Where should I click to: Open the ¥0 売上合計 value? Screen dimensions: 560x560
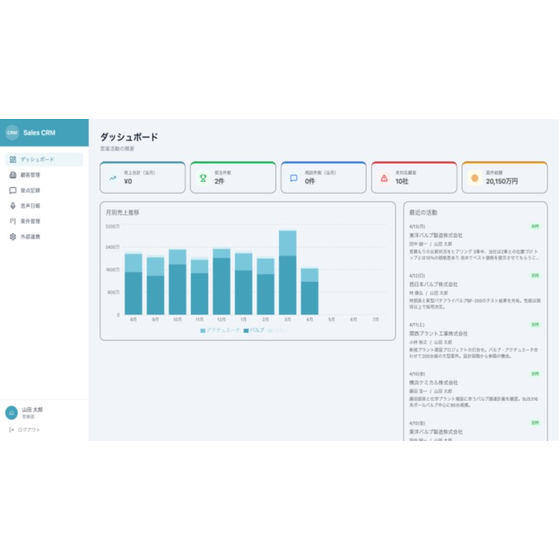pos(128,181)
